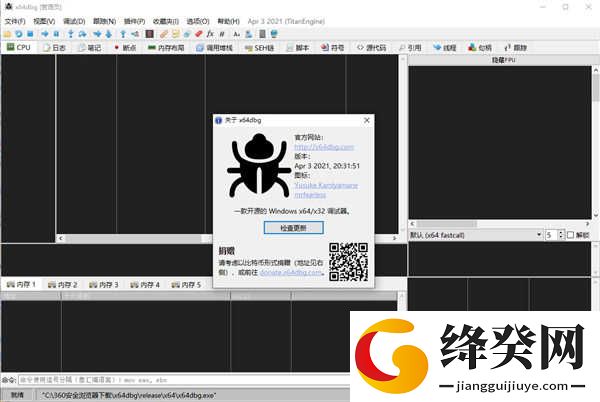The height and width of the screenshot is (402, 600).
Task: Click the Step Into toolbar icon
Action: (x=71, y=34)
